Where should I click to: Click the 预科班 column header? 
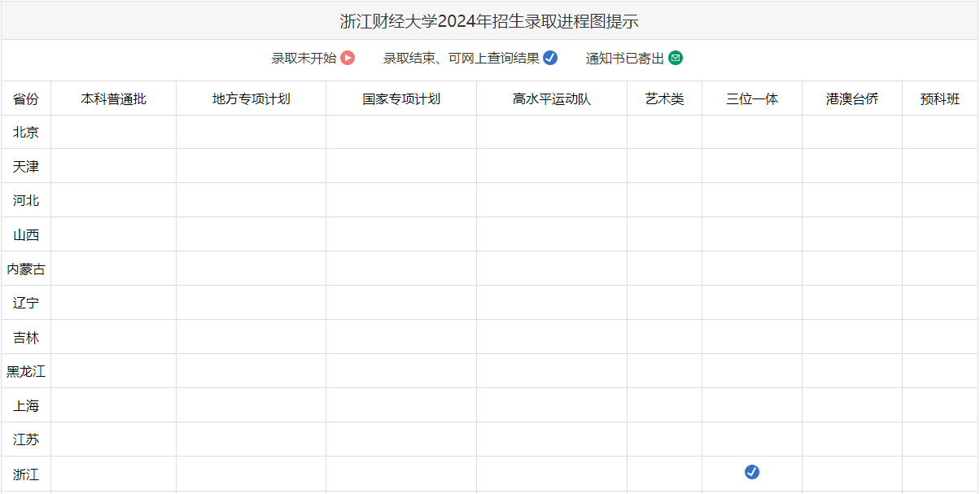[x=940, y=98]
